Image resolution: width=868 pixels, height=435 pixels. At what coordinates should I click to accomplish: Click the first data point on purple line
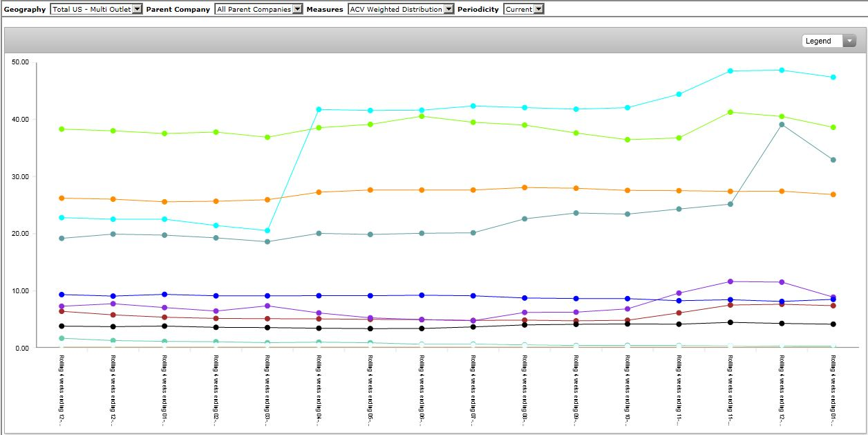point(62,306)
